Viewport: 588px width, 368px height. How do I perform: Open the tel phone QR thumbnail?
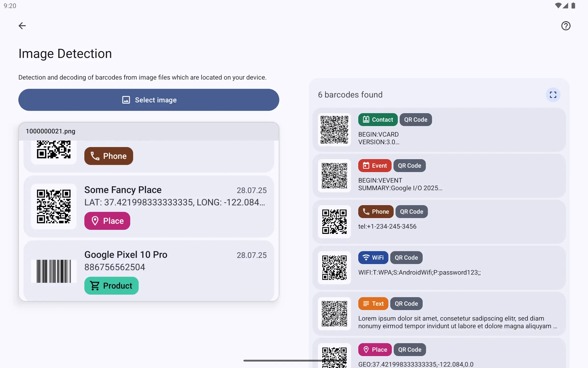click(x=334, y=222)
